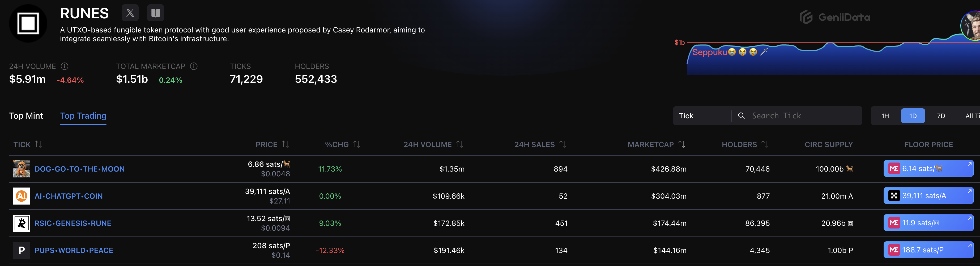Open the RUNES documentation book icon
This screenshot has width=980, height=266.
(156, 13)
